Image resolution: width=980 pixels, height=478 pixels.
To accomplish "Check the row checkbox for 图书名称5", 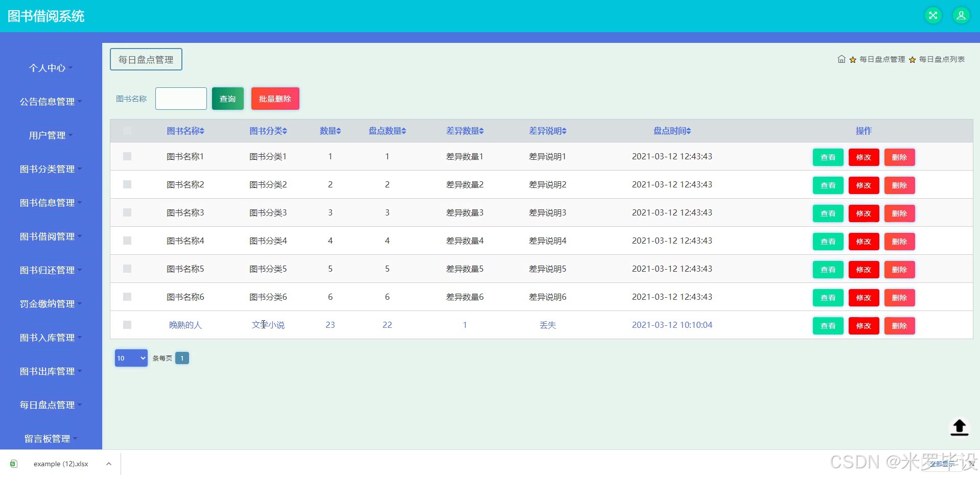I will pyautogui.click(x=127, y=269).
